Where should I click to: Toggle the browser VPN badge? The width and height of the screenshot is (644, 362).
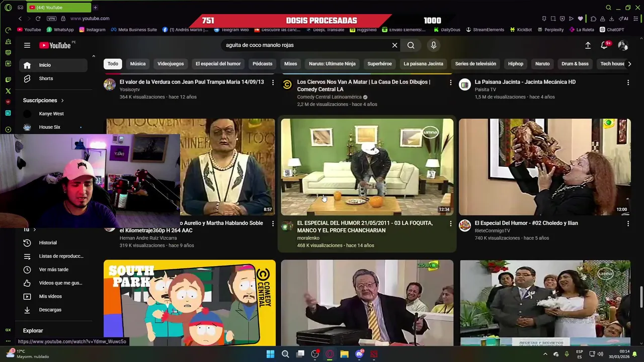51,19
